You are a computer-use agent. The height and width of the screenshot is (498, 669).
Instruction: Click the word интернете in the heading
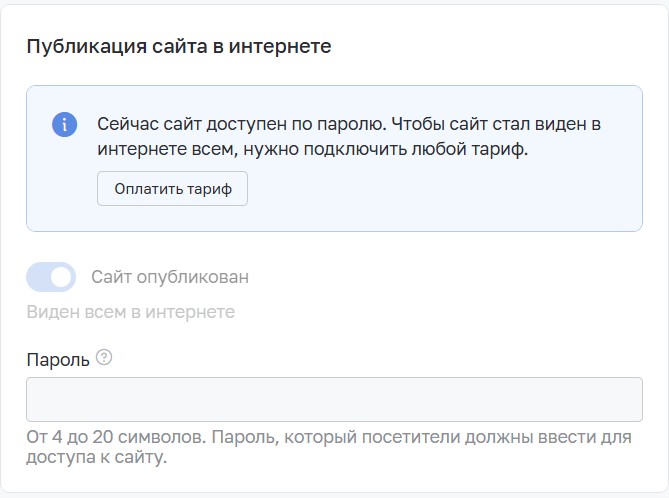point(280,47)
